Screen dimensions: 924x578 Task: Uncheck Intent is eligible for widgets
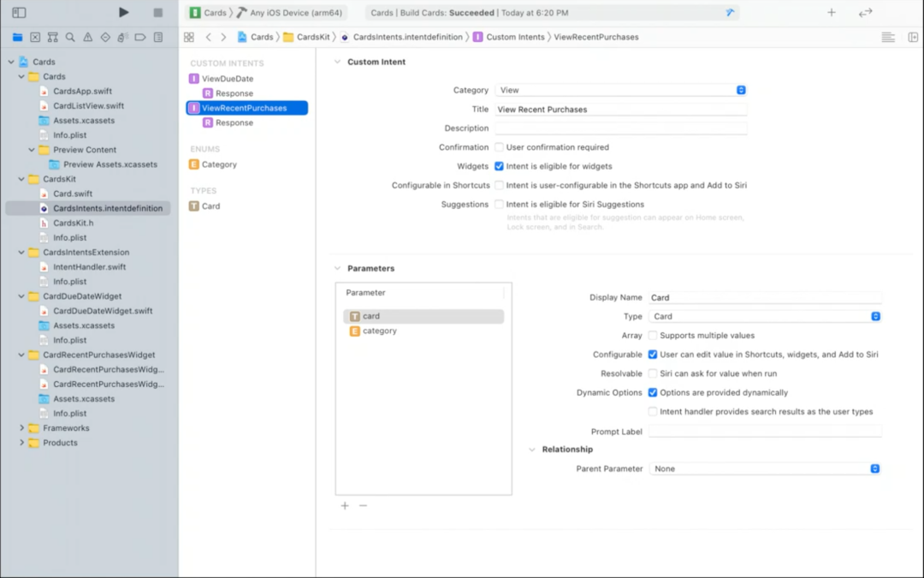click(499, 166)
